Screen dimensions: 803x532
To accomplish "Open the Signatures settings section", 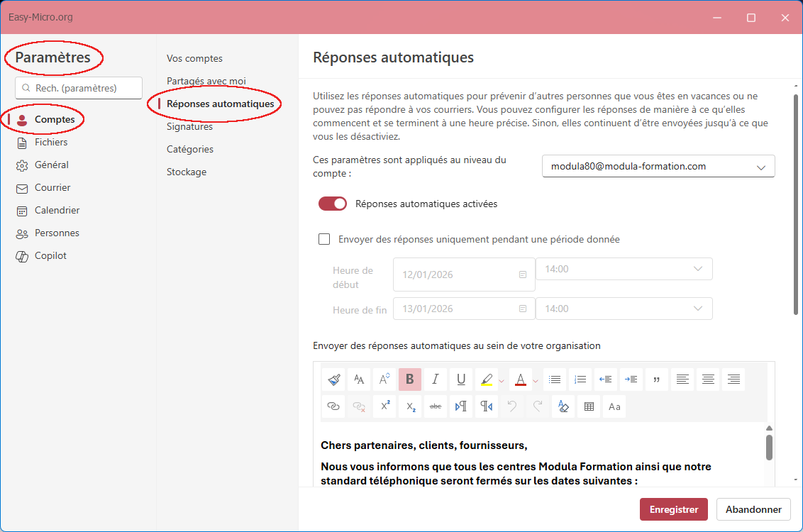I will (189, 126).
